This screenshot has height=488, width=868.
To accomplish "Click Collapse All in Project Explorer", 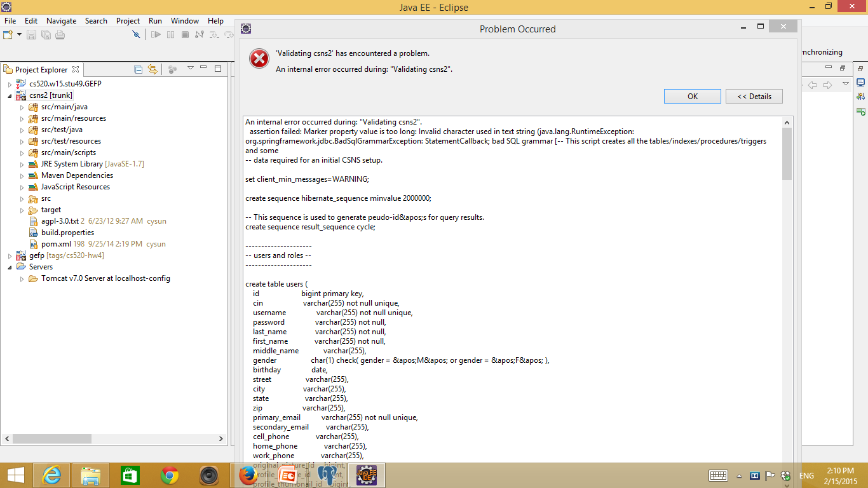I will pyautogui.click(x=138, y=69).
